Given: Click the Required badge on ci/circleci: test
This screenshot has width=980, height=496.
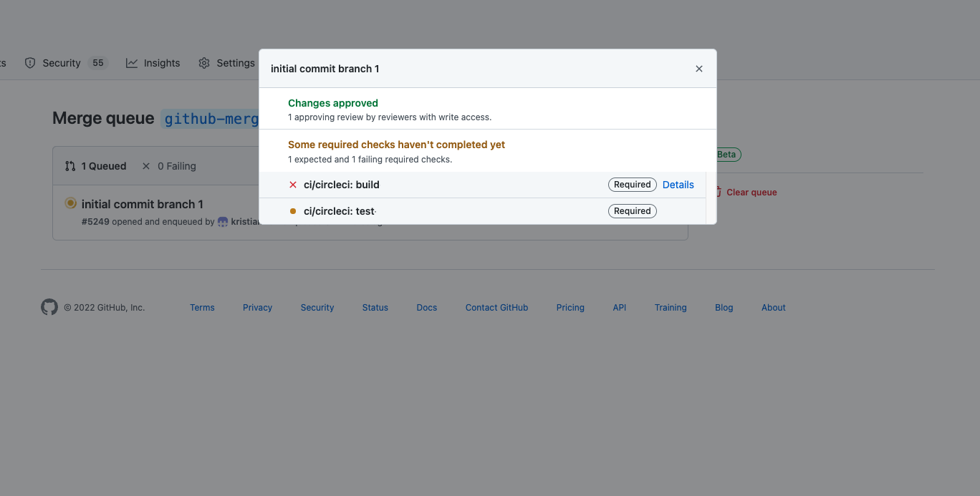Looking at the screenshot, I should pyautogui.click(x=632, y=210).
